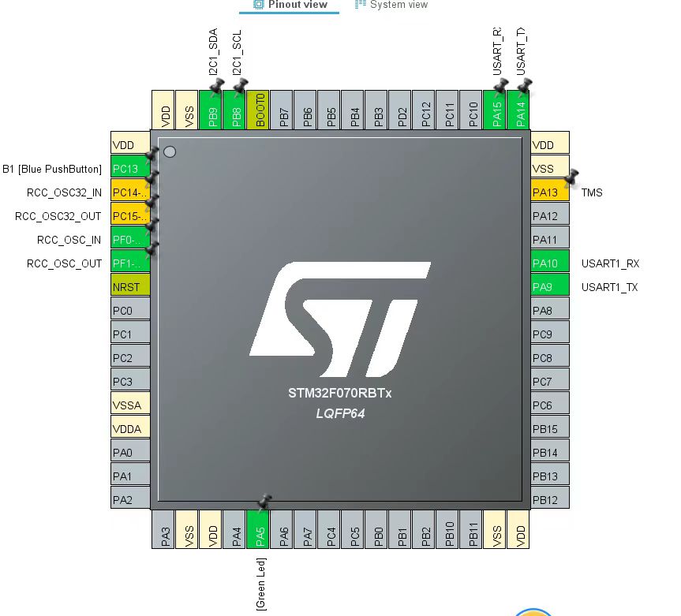The height and width of the screenshot is (616, 681).
Task: Click the pushpin icon on pin PA13
Action: click(x=571, y=177)
